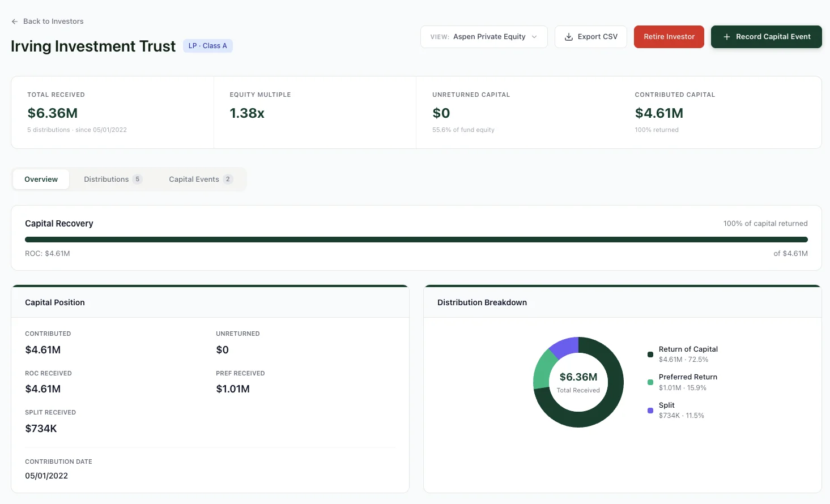Click the chevron next to Aspen Private Equity
The width and height of the screenshot is (830, 504).
click(533, 36)
